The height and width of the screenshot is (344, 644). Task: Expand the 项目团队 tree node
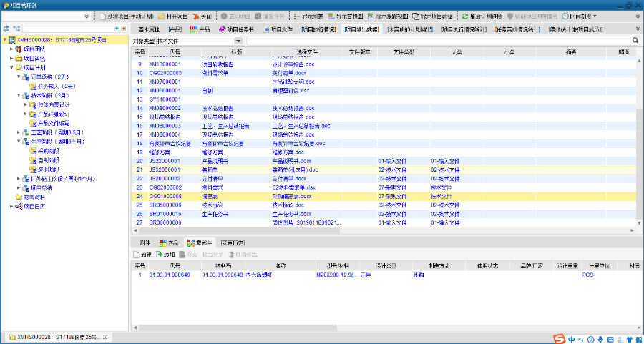(11, 49)
